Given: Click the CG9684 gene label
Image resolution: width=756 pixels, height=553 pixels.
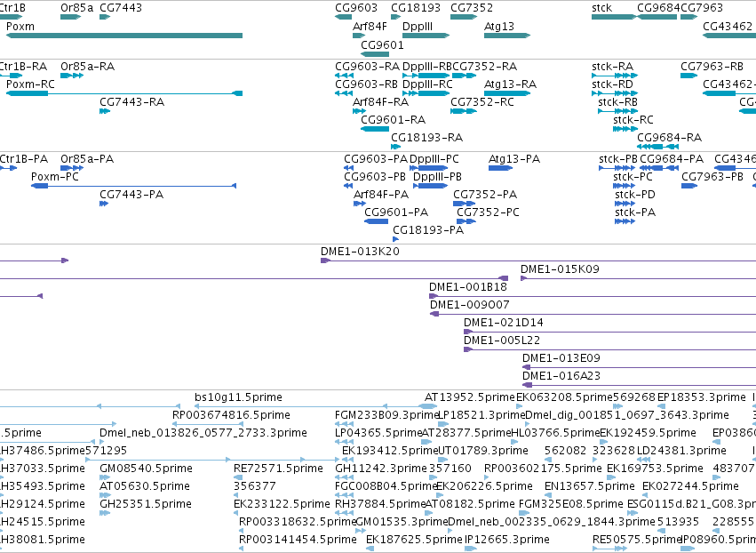Looking at the screenshot, I should (658, 8).
